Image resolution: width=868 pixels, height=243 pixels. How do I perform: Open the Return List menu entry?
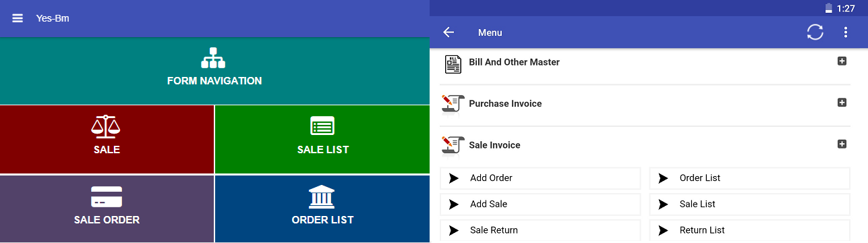(x=750, y=230)
